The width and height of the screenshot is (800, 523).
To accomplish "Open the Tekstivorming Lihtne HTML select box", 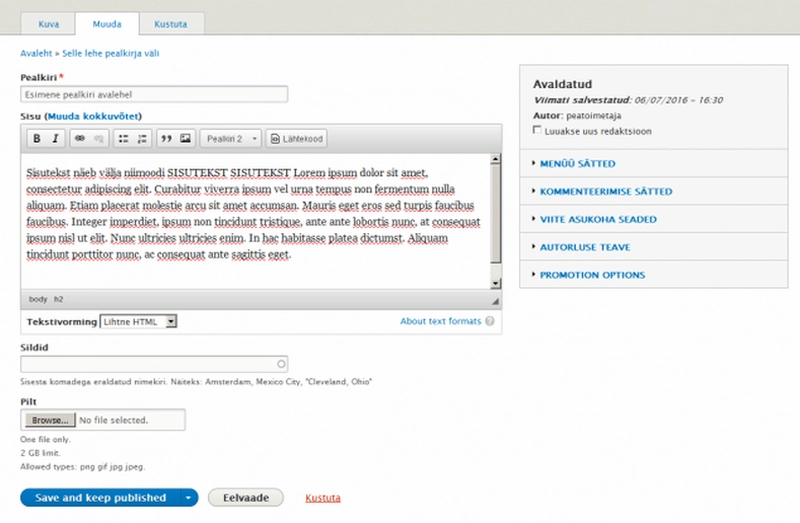I will pyautogui.click(x=138, y=322).
